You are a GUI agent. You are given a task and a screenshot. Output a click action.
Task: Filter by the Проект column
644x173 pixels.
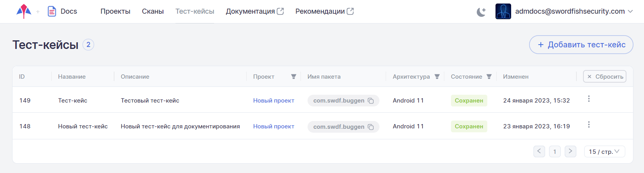pos(293,77)
